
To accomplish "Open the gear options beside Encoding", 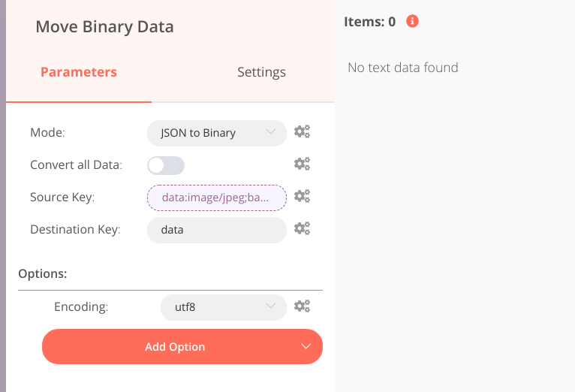I will click(302, 306).
